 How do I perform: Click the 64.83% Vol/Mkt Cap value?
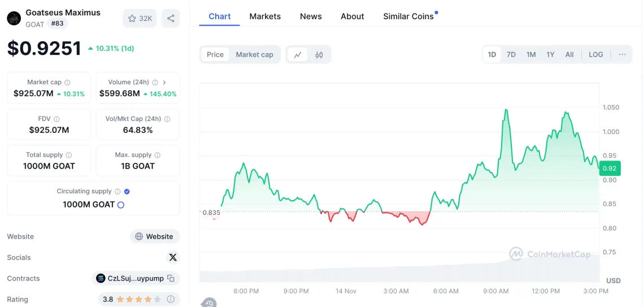138,130
